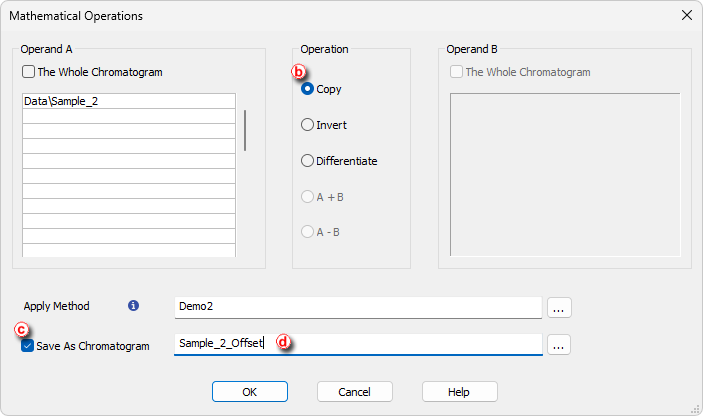Click the Demo2 method field
Screen dimensions: 703x416
[x=358, y=307]
